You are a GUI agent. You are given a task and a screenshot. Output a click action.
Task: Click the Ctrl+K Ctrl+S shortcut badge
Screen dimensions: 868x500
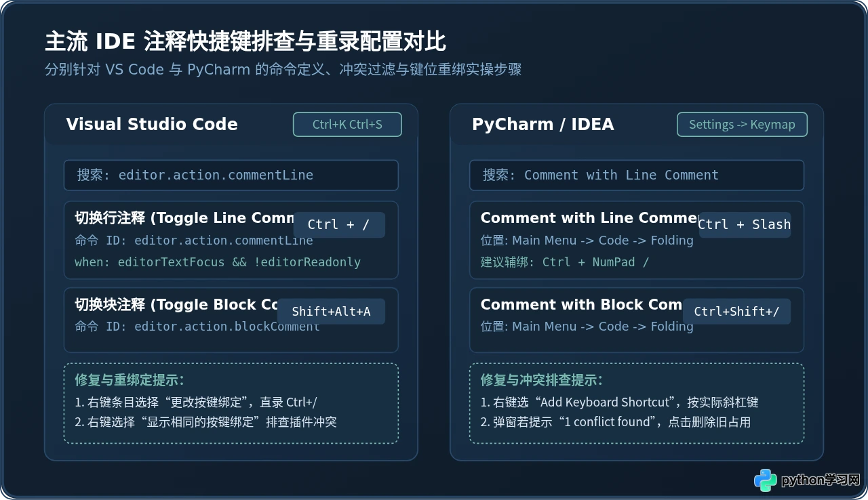click(347, 125)
